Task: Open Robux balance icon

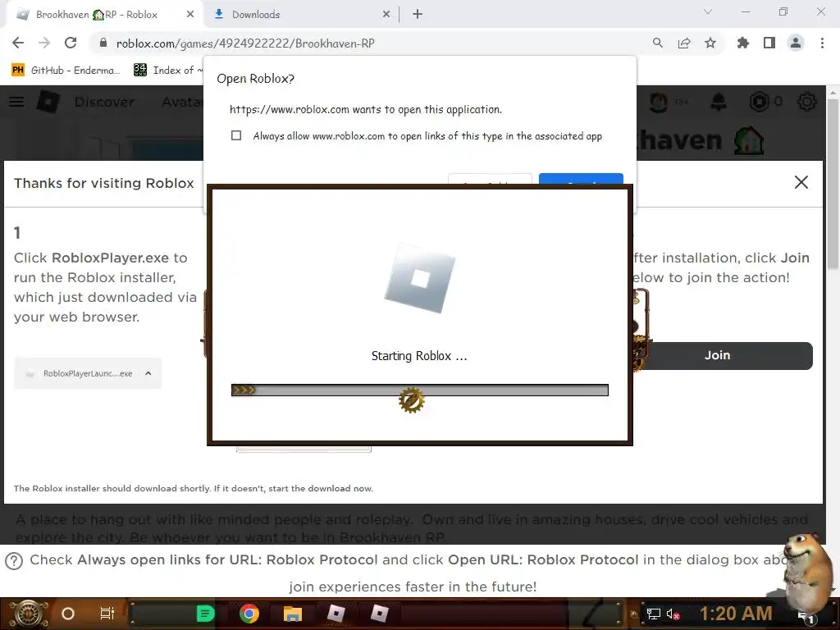Action: [759, 101]
